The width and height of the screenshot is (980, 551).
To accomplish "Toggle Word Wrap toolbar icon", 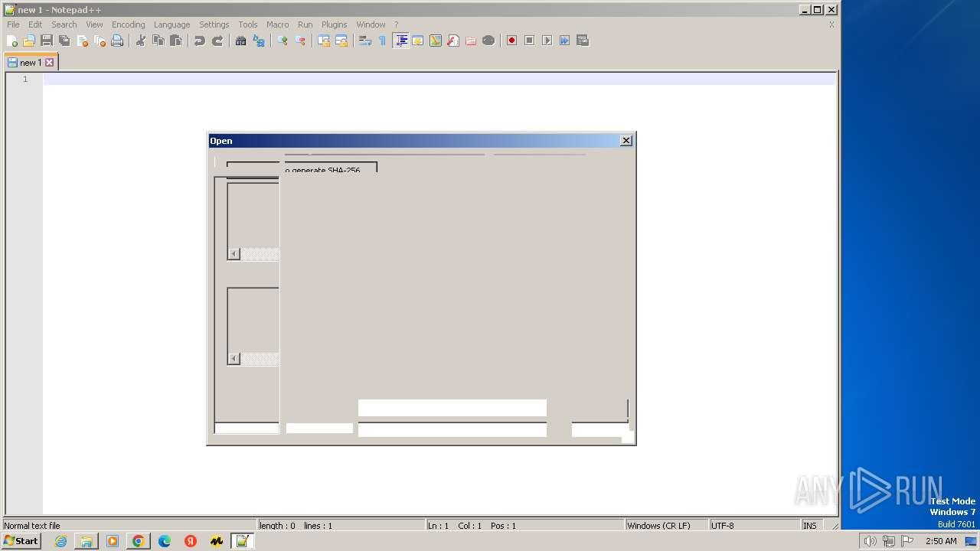I will click(365, 41).
